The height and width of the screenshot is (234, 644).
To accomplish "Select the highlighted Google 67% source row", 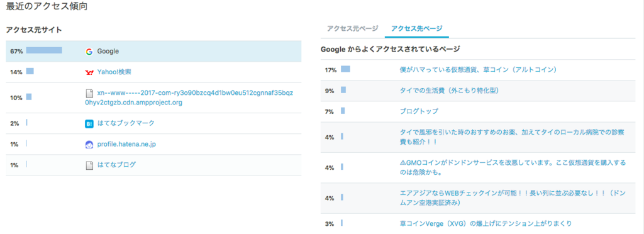I will [x=153, y=52].
